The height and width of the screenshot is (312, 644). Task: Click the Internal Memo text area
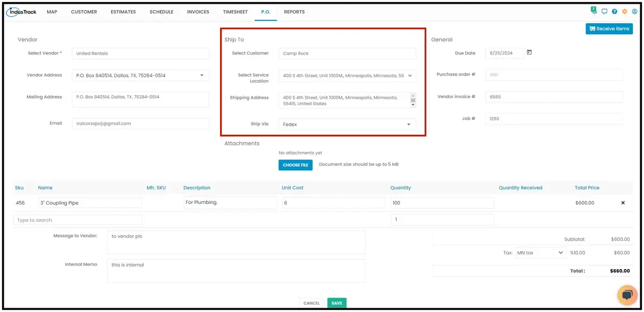pyautogui.click(x=236, y=271)
